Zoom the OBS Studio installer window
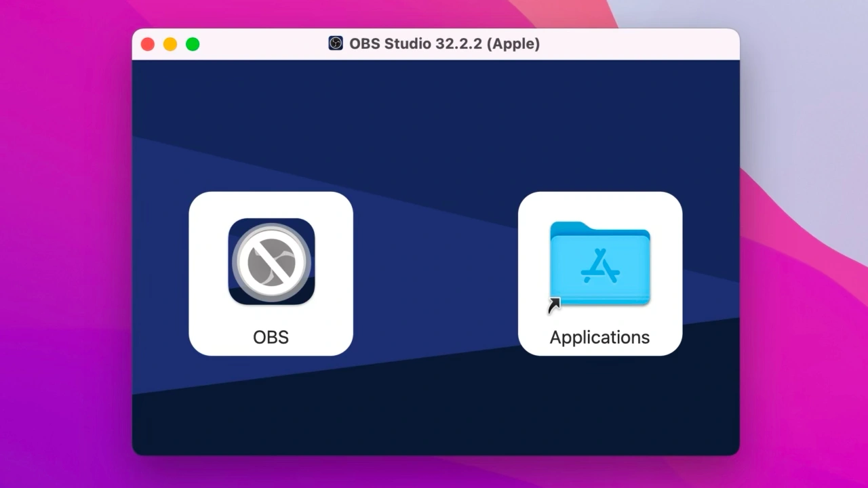 pos(193,44)
